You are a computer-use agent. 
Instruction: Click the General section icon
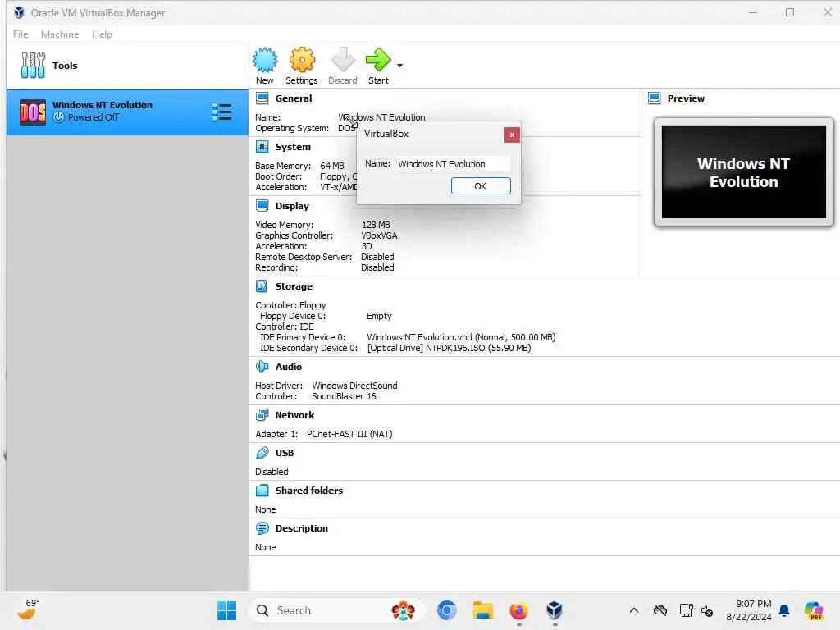[x=262, y=98]
